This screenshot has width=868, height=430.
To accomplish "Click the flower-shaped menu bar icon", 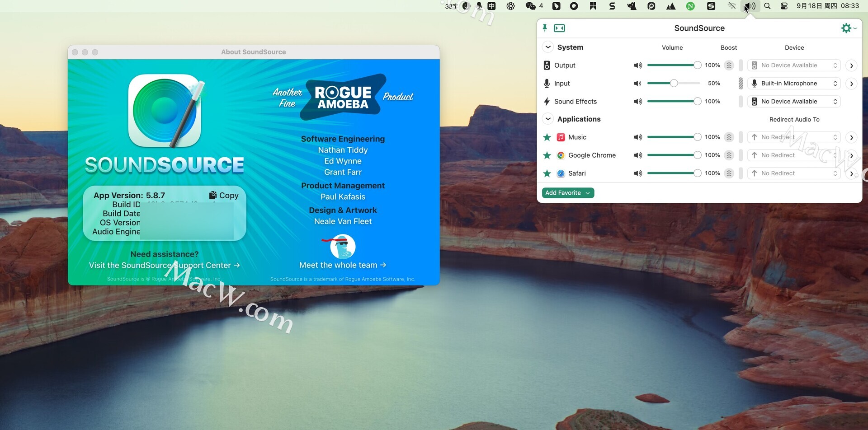I will (x=510, y=6).
